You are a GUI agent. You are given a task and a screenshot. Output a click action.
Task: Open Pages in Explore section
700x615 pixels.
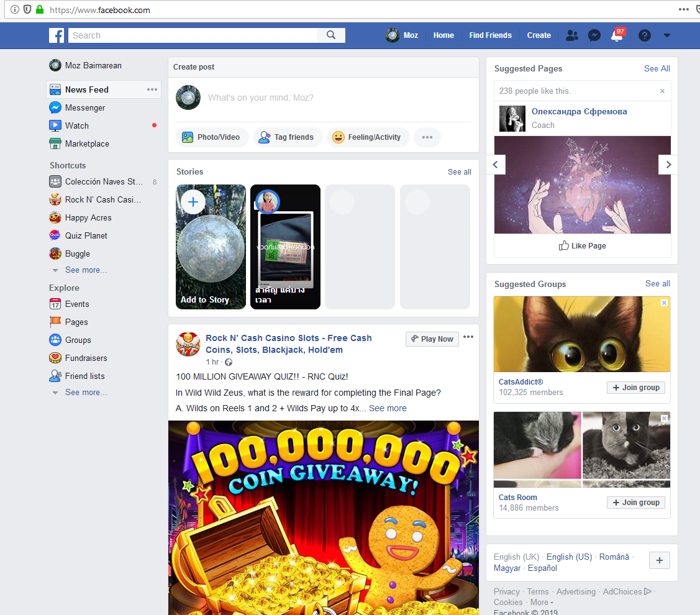pyautogui.click(x=76, y=322)
